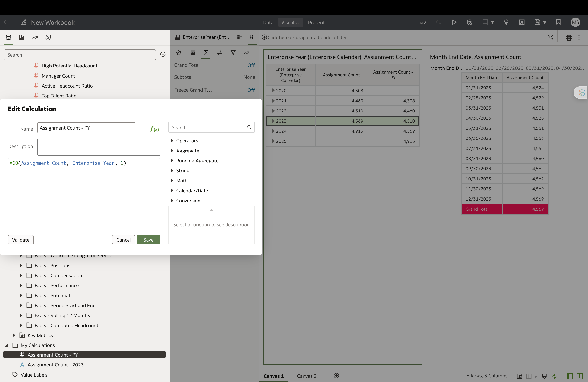This screenshot has height=382, width=588.
Task: Expand the String function group
Action: click(x=172, y=171)
